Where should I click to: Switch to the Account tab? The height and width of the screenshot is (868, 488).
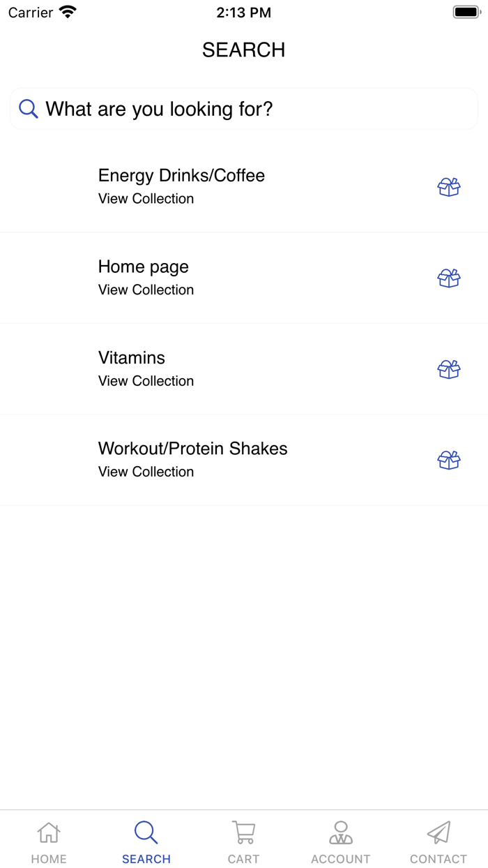tap(341, 841)
